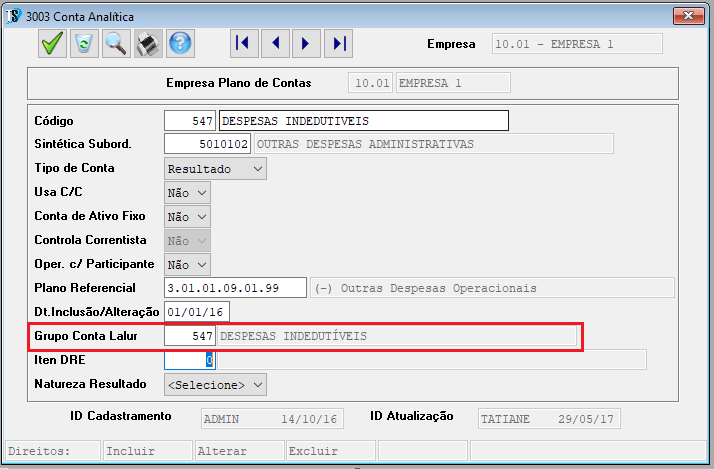The height and width of the screenshot is (469, 714).
Task: Click Incluir in the status bar
Action: [148, 451]
